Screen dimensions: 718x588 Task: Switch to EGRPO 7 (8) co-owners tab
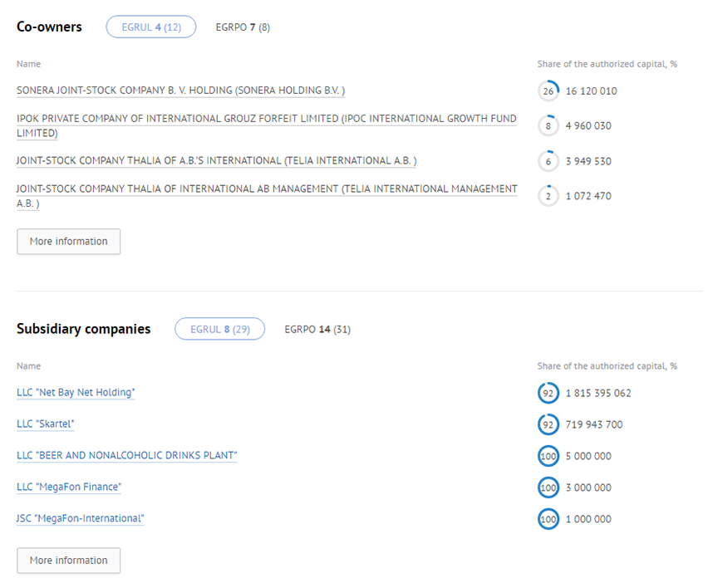243,27
